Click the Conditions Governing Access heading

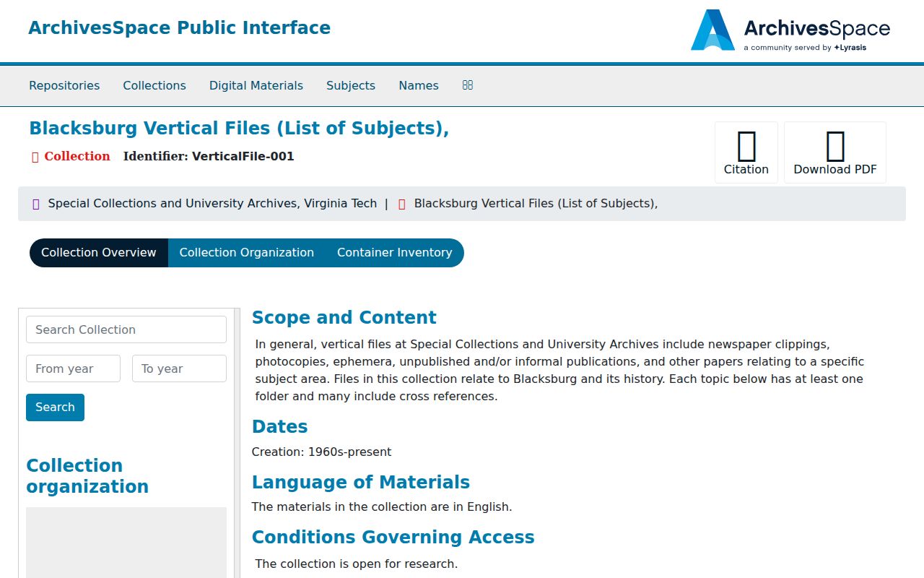[393, 538]
